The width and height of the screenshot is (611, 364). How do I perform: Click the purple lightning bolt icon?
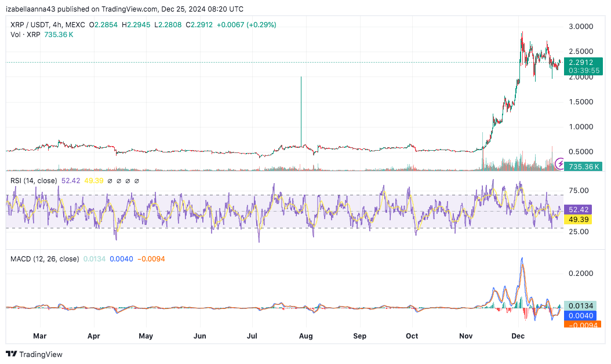(560, 163)
